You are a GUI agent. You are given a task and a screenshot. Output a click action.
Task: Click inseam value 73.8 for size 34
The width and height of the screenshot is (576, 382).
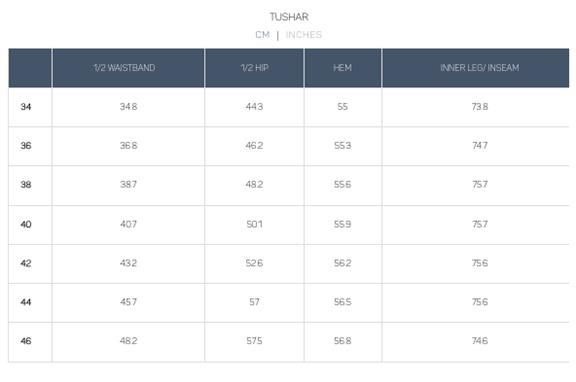coord(480,107)
